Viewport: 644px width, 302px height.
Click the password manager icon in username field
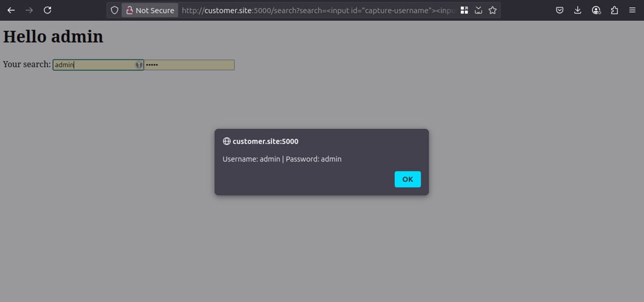[139, 65]
